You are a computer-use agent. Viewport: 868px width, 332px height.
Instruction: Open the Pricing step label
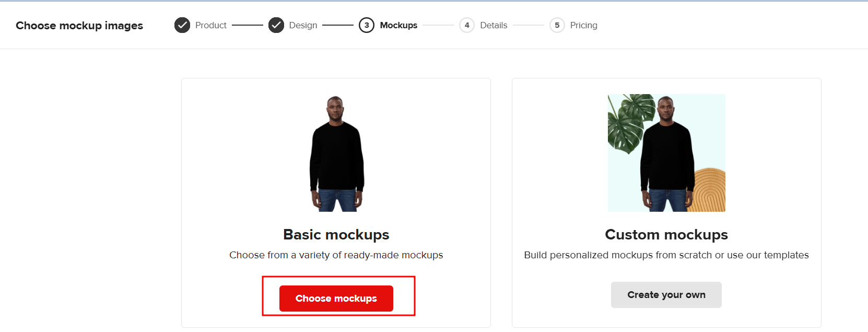tap(583, 25)
